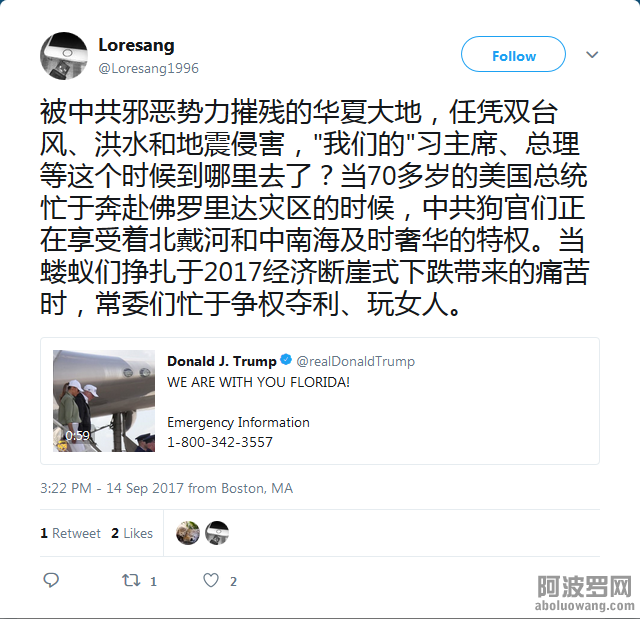Open the @realDonaldTrump handle
640x619 pixels.
[356, 361]
